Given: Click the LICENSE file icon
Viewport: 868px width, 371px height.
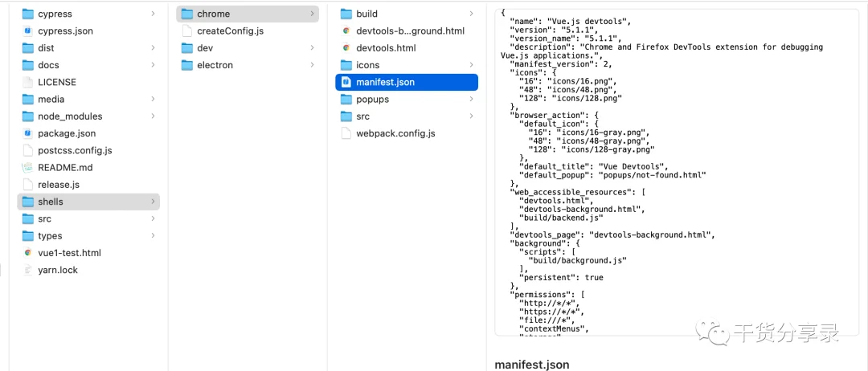Looking at the screenshot, I should tap(28, 83).
